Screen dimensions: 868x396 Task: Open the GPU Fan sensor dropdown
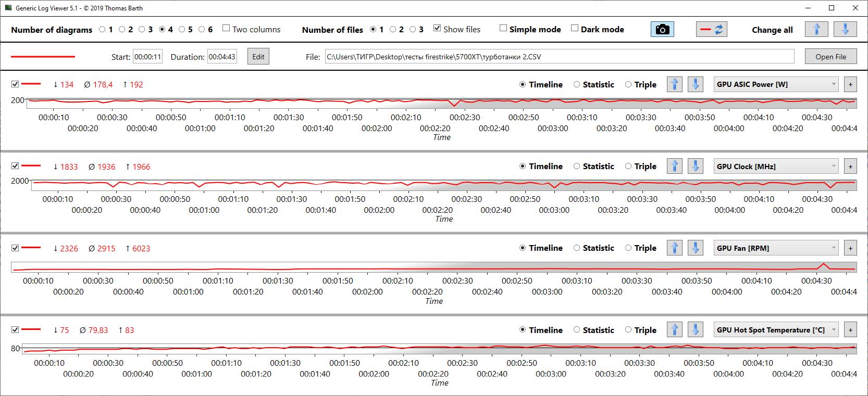coord(776,248)
